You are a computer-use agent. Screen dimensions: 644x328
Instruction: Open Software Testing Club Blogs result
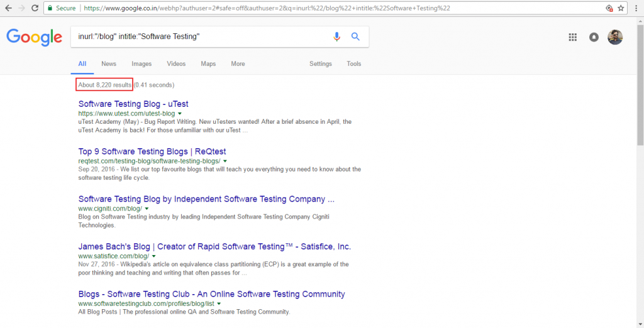(x=211, y=294)
